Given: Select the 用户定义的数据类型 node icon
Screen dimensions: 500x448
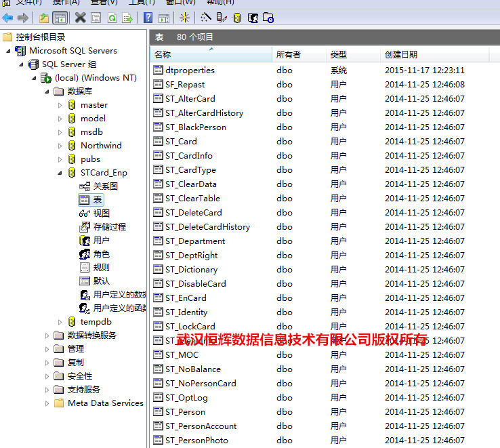Looking at the screenshot, I should tap(85, 295).
